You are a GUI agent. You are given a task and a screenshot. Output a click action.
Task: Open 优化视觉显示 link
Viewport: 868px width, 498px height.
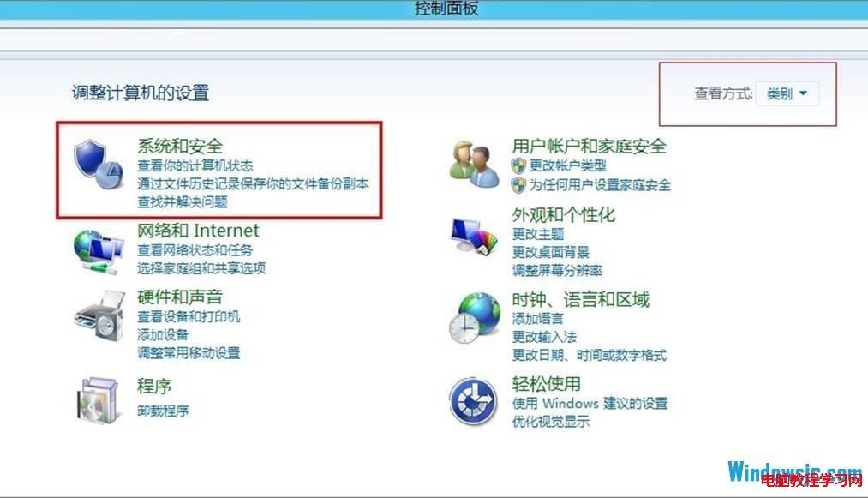point(551,422)
